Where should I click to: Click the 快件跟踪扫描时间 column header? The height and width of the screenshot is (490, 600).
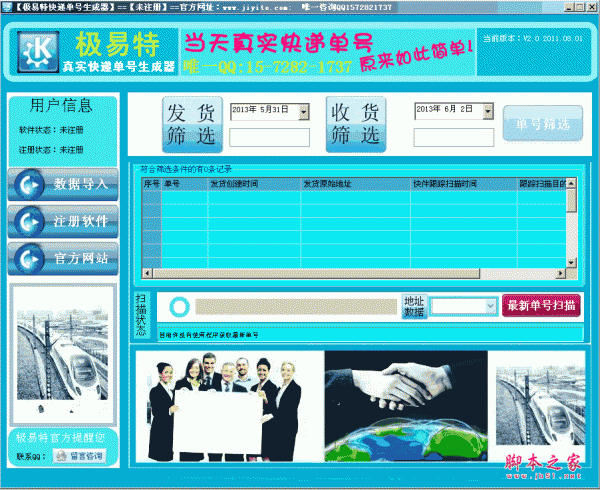point(464,184)
